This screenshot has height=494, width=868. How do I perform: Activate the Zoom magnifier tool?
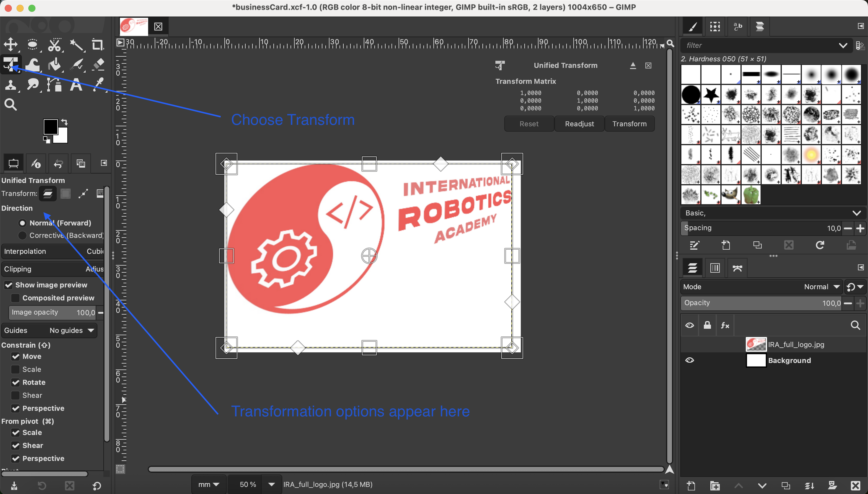(11, 105)
